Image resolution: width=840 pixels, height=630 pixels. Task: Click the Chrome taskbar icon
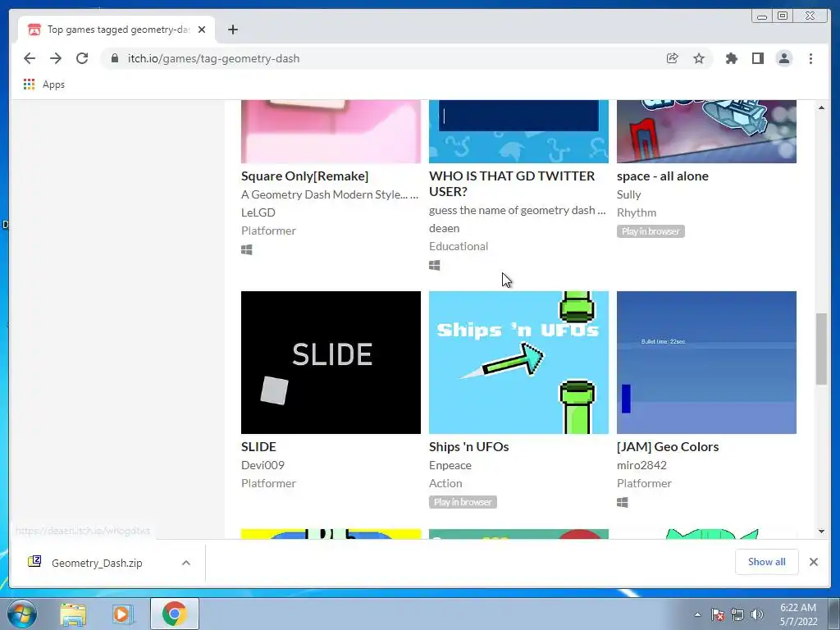(174, 614)
